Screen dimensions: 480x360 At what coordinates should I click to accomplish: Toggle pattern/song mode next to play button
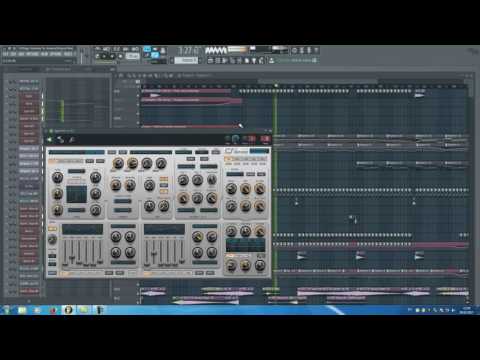coord(98,56)
